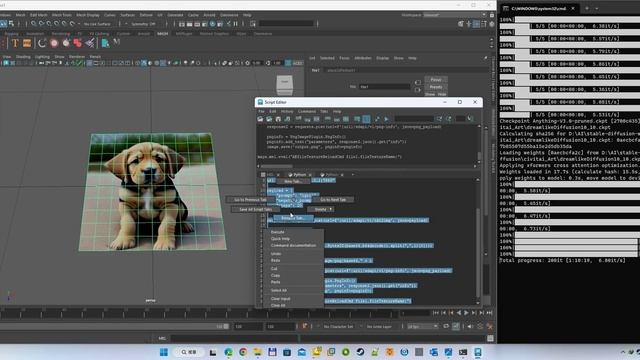
Task: Open the No Anim Layer dropdown
Action: (x=380, y=327)
